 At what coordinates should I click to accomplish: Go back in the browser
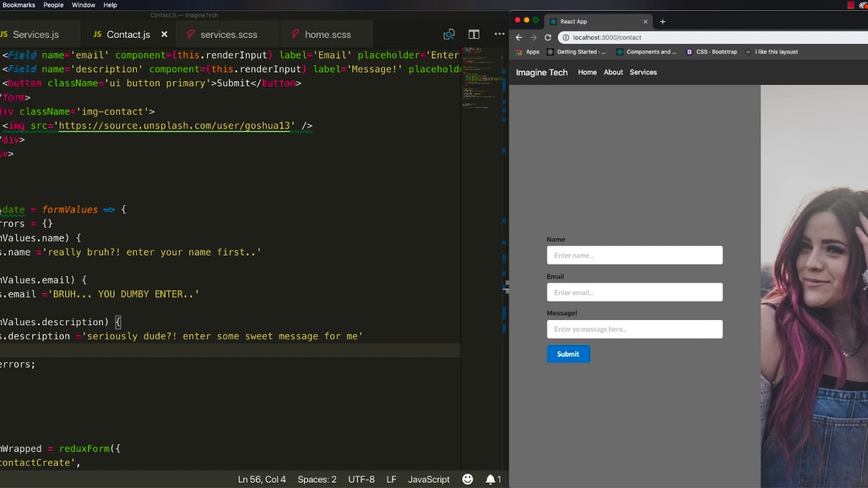click(519, 37)
